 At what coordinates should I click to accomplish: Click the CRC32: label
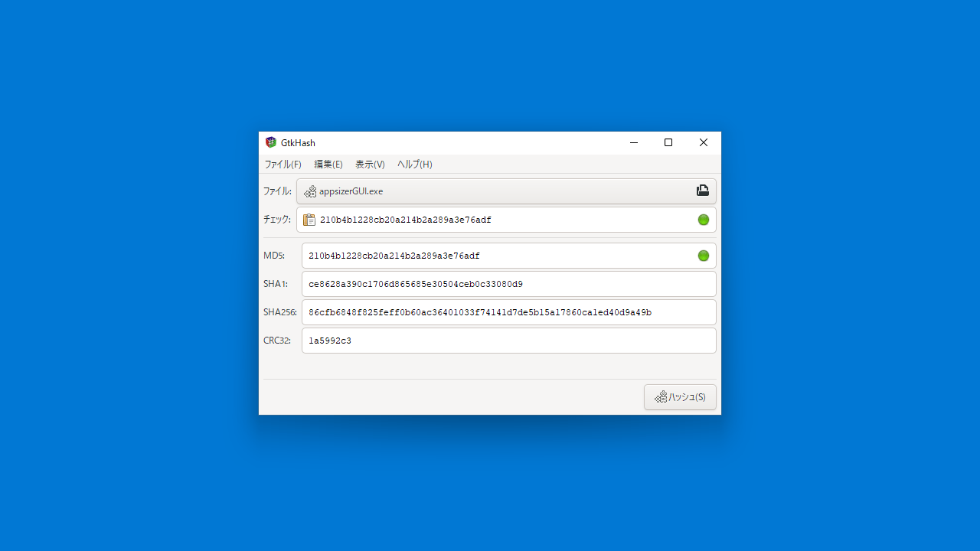tap(277, 341)
